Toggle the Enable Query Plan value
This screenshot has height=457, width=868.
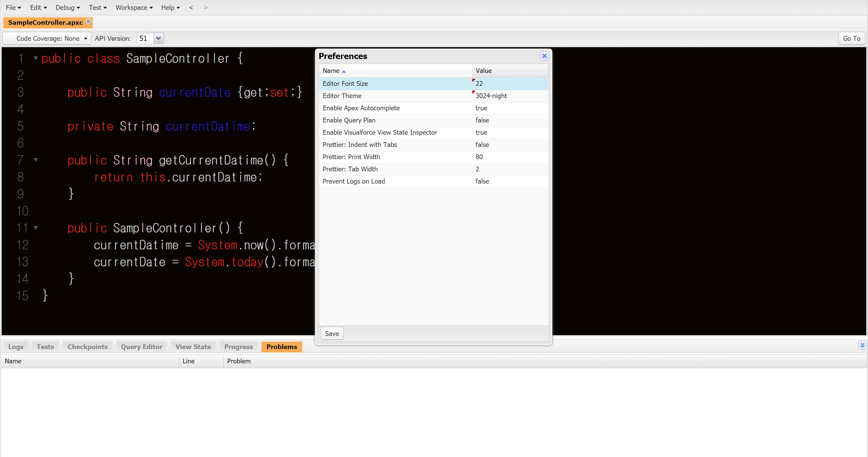click(482, 120)
